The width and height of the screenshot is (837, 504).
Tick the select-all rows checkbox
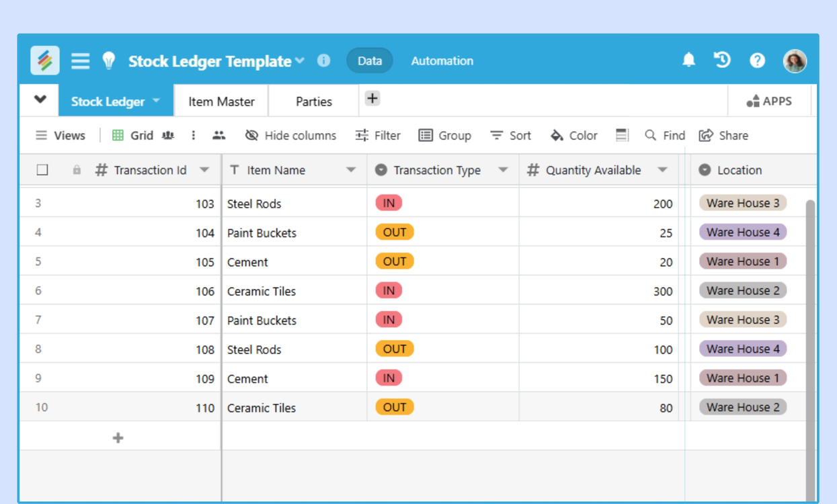42,170
